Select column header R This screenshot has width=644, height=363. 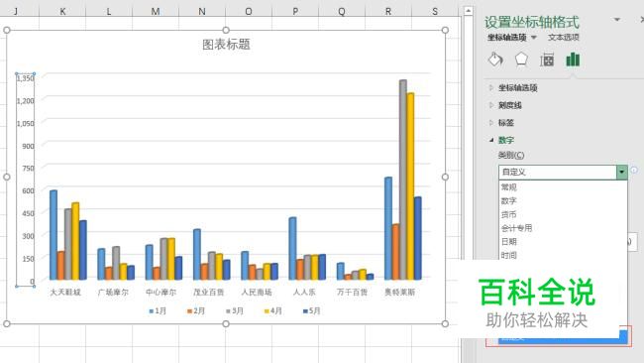pos(387,12)
